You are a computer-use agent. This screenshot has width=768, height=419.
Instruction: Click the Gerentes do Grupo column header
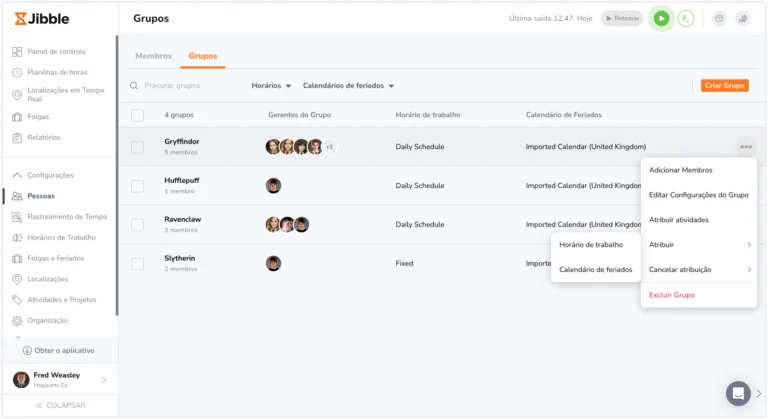(299, 115)
